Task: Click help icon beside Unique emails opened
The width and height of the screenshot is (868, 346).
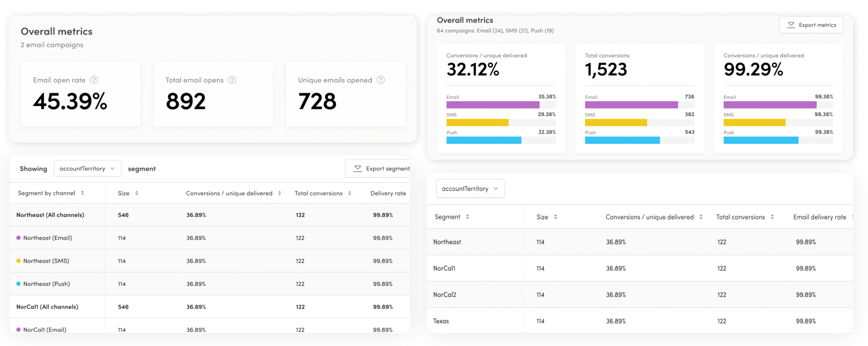Action: (381, 80)
